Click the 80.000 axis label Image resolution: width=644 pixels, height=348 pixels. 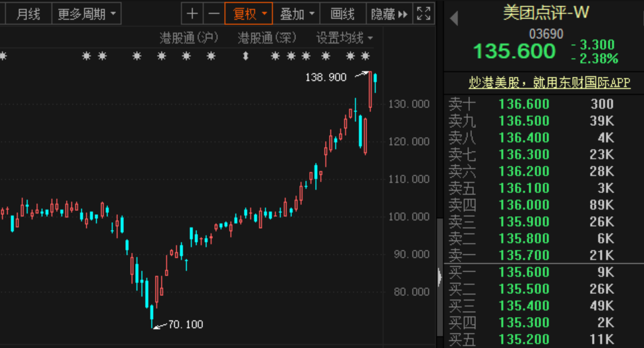[411, 292]
